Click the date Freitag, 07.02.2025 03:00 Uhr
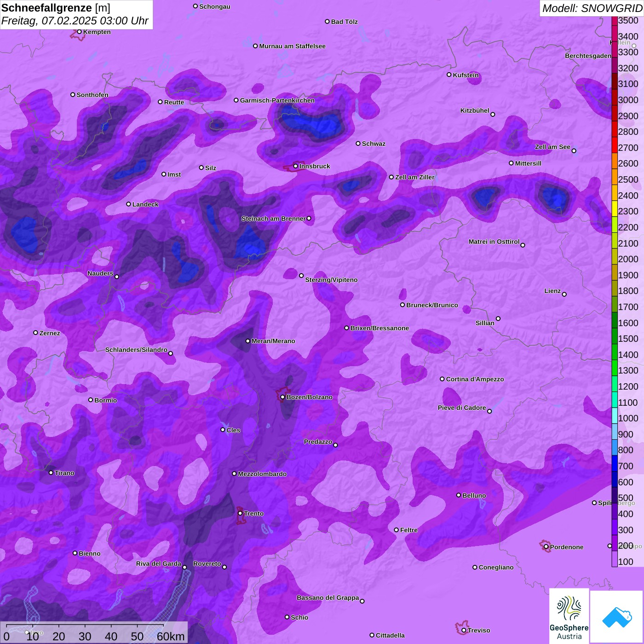Viewport: 644px width, 644px height. coord(75,21)
